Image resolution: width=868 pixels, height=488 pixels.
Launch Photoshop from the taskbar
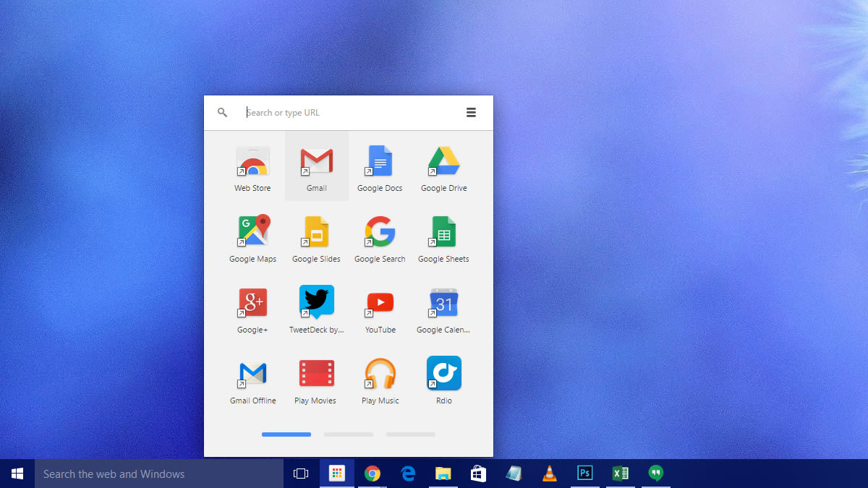pyautogui.click(x=585, y=473)
